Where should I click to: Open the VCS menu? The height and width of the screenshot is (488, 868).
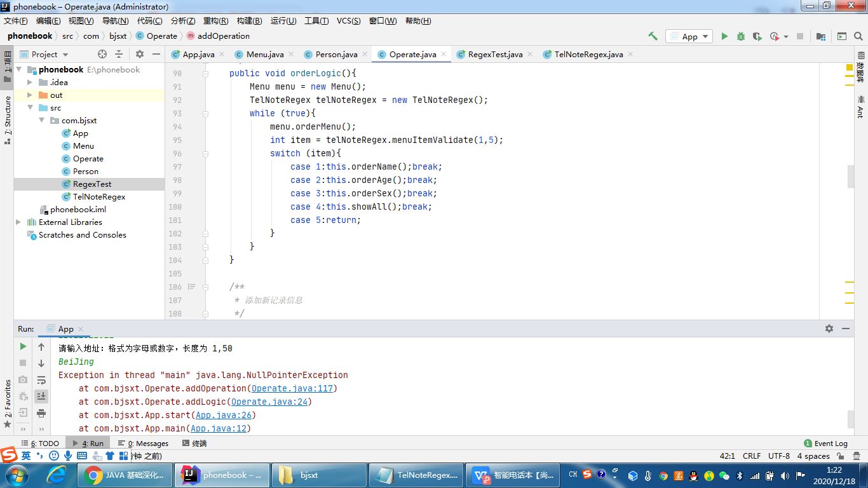pos(348,20)
